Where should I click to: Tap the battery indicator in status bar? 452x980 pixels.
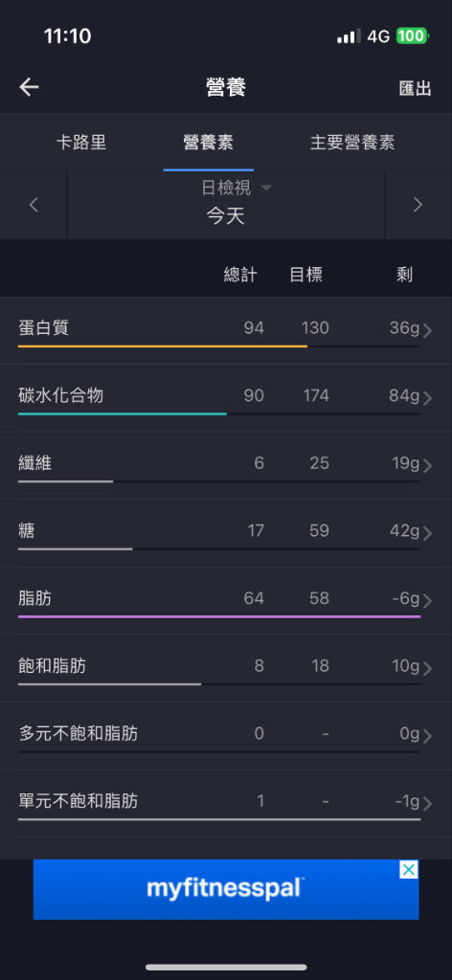[x=412, y=36]
